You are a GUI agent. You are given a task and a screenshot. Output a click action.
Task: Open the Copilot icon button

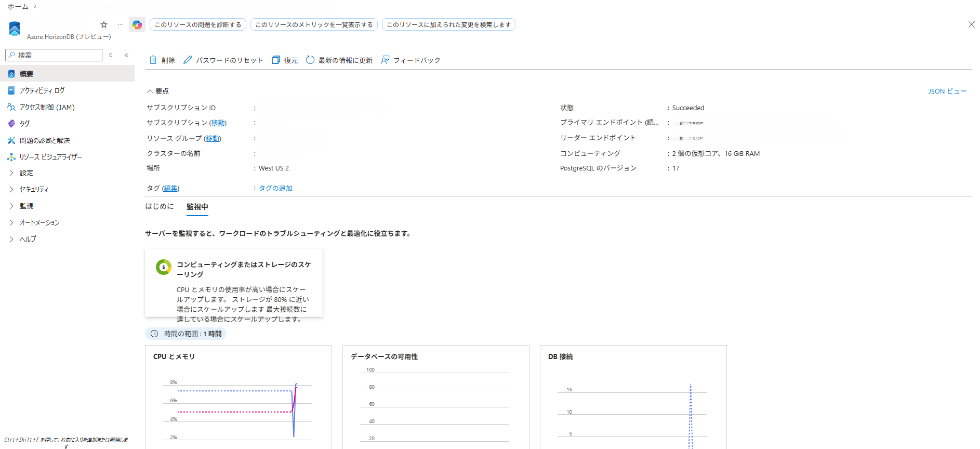tap(137, 24)
